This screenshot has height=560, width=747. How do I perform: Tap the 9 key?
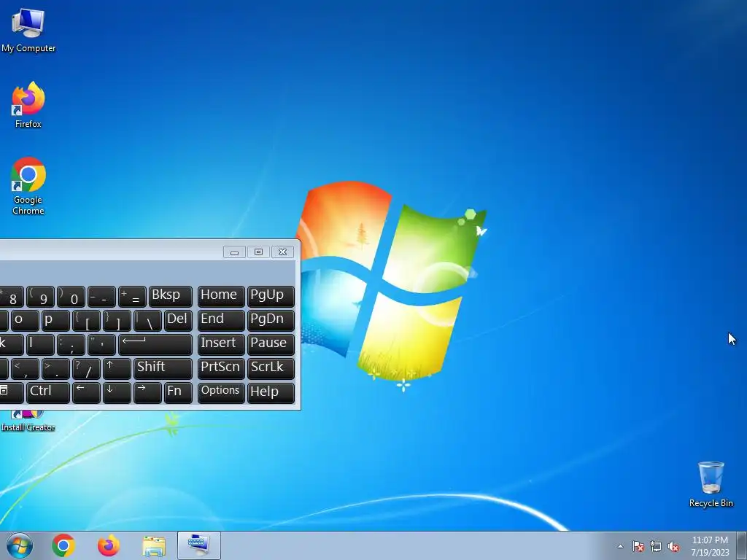pyautogui.click(x=40, y=296)
